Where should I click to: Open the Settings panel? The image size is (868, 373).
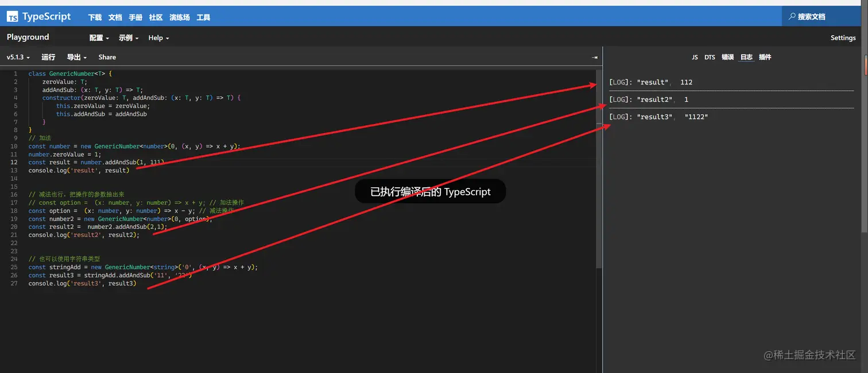[843, 38]
